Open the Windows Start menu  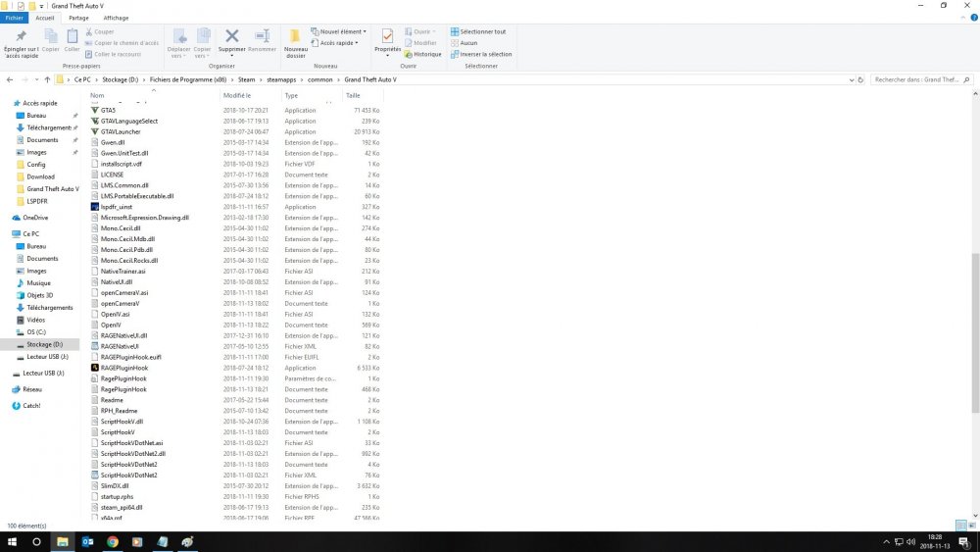point(12,542)
